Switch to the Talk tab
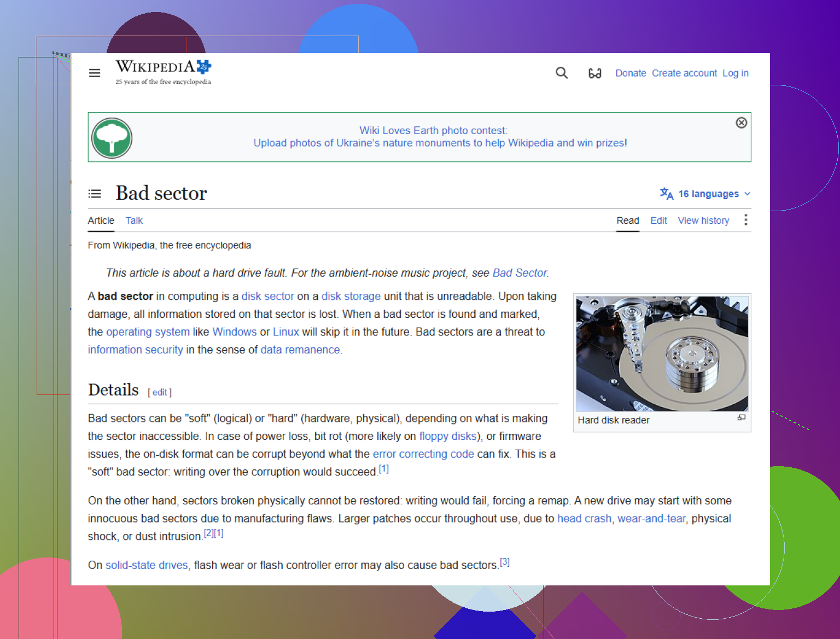The width and height of the screenshot is (840, 639). (x=134, y=220)
